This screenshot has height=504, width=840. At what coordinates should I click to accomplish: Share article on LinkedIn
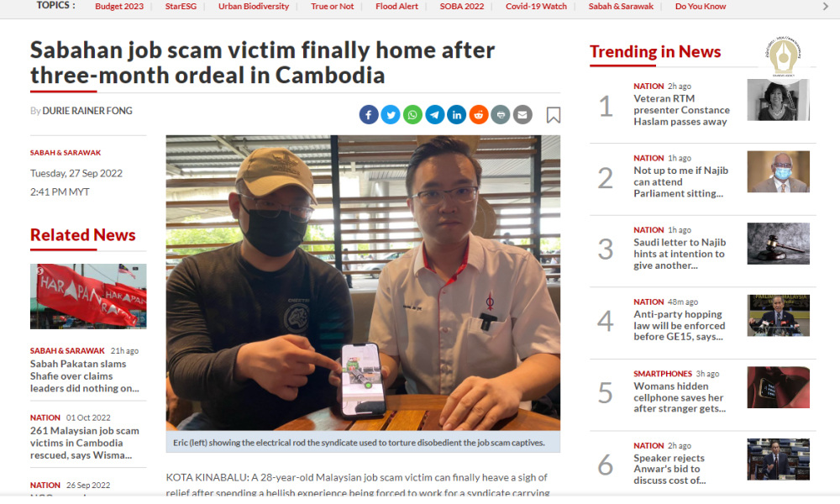pos(456,114)
